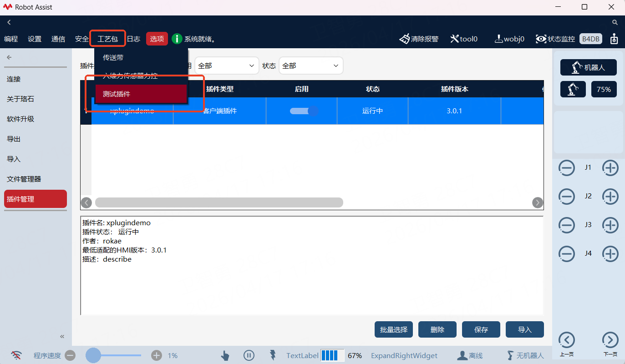Collapse the left sidebar with double chevron
Image resolution: width=625 pixels, height=364 pixels.
click(x=62, y=337)
